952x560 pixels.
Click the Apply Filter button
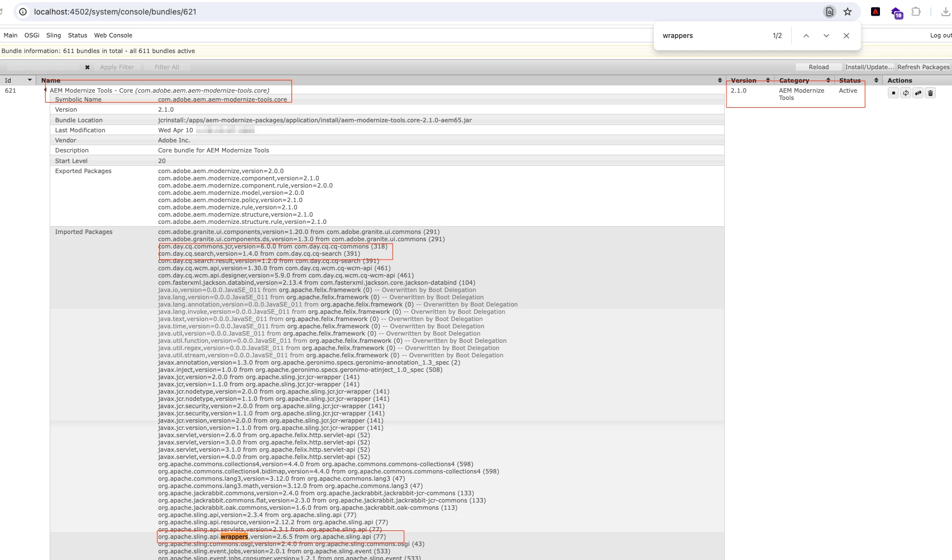coord(117,67)
